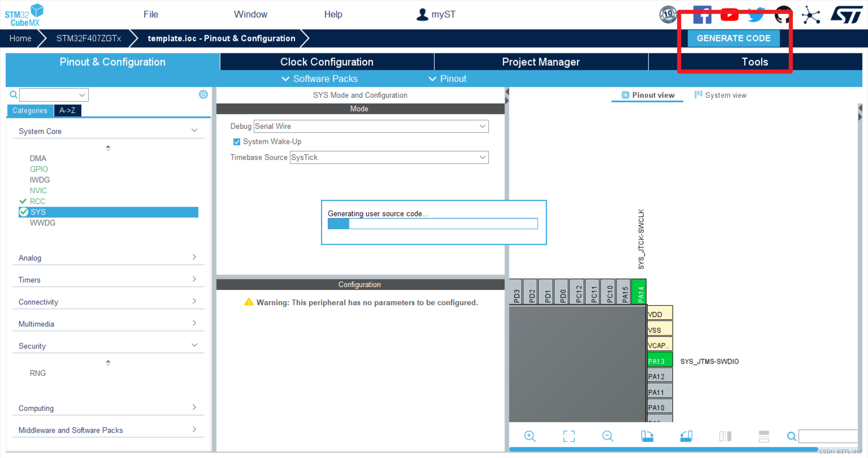Click the zoom in icon below pinout

click(530, 436)
